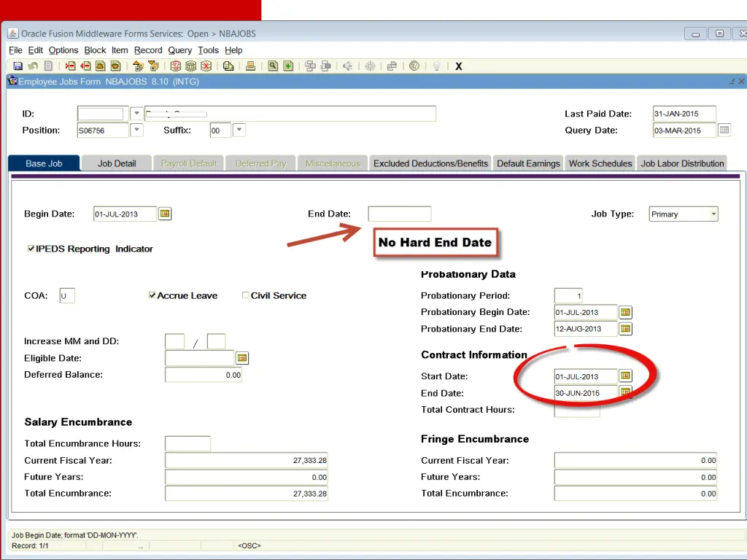Viewport: 747px width, 560px height.
Task: Enable the Civil Service checkbox
Action: [x=245, y=295]
